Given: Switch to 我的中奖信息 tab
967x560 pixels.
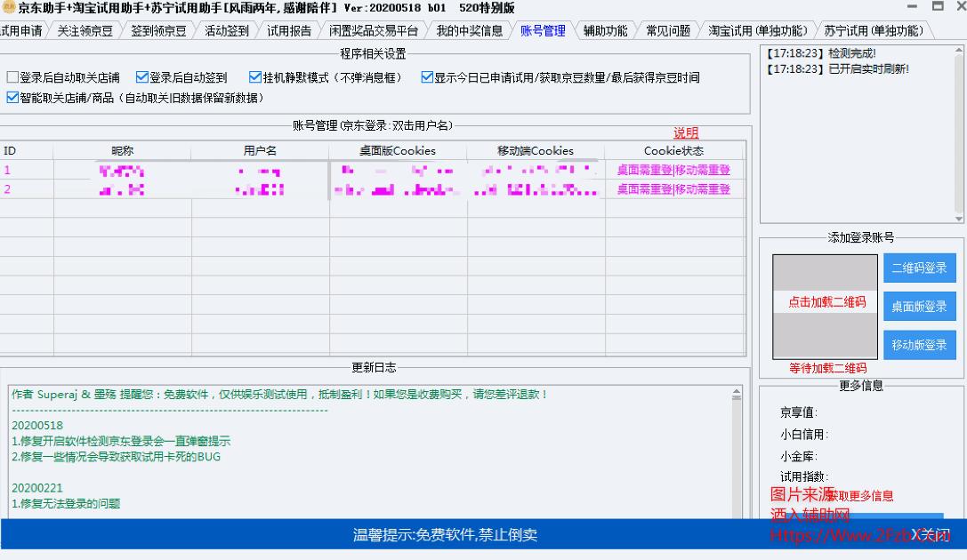Looking at the screenshot, I should click(470, 31).
